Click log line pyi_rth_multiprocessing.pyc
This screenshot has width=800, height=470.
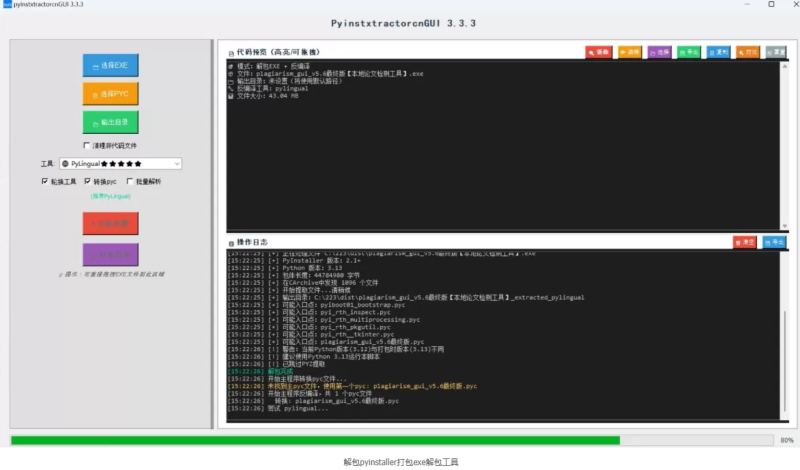[323, 319]
